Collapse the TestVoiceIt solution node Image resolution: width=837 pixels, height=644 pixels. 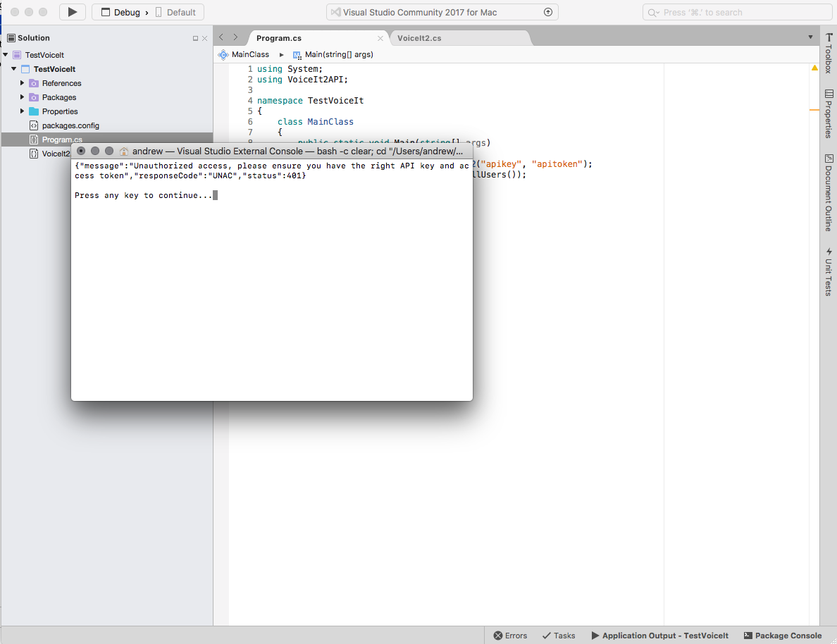(x=6, y=54)
